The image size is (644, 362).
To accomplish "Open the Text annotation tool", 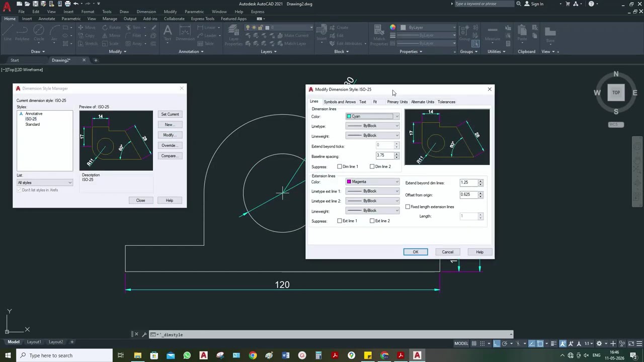I will tap(168, 33).
